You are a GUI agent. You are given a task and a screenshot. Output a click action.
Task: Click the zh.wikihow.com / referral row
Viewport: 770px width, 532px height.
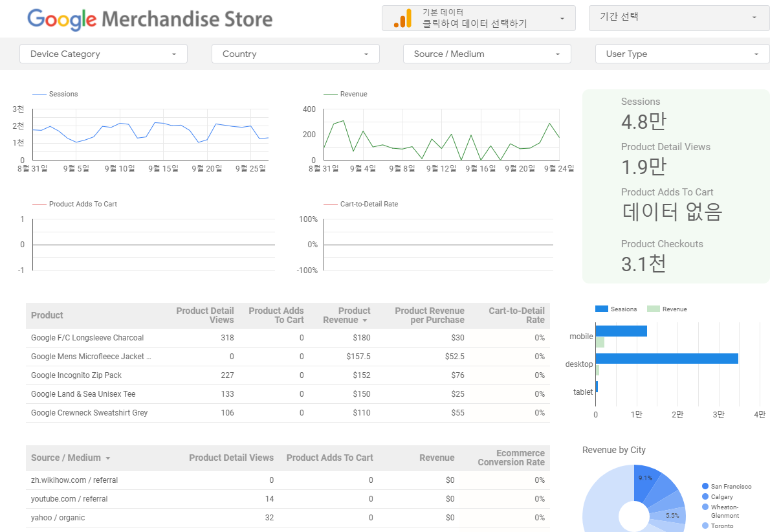(x=288, y=480)
